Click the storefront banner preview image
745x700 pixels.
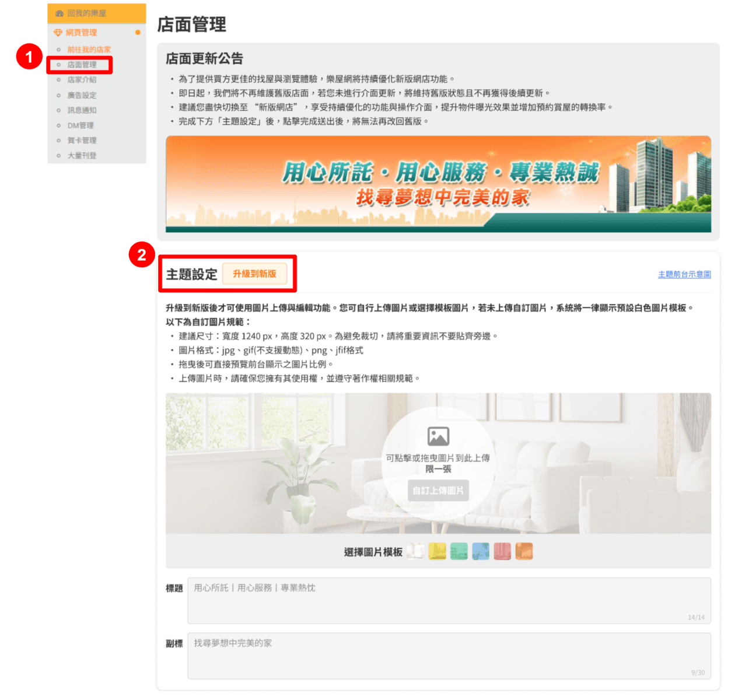(x=438, y=184)
